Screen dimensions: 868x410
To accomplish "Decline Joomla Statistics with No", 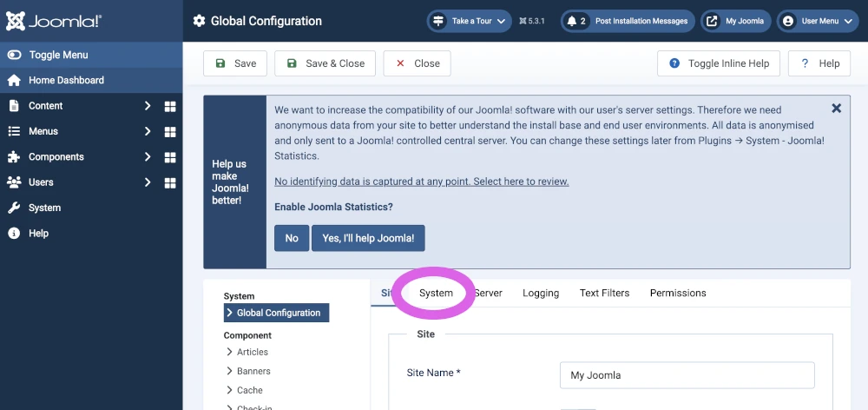I will click(x=292, y=238).
